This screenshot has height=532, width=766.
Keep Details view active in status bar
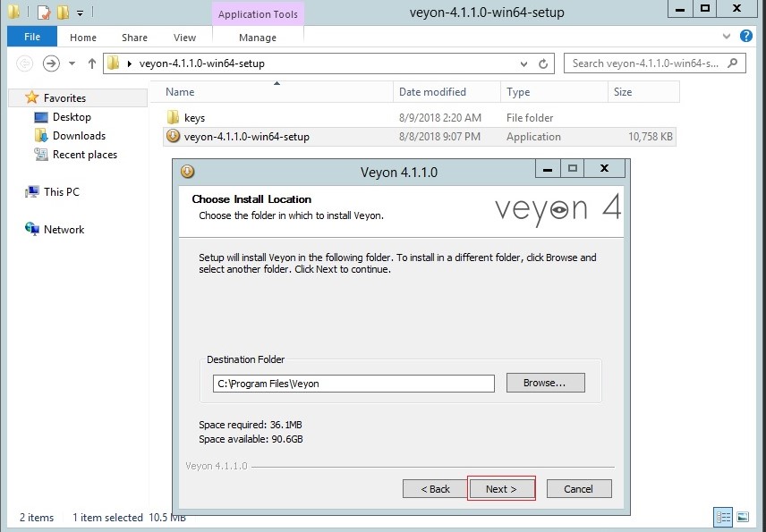pyautogui.click(x=723, y=517)
